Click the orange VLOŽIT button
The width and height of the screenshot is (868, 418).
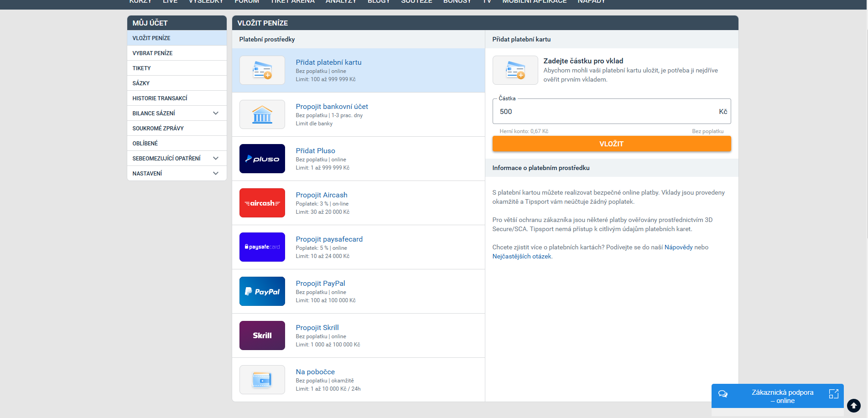(x=612, y=144)
